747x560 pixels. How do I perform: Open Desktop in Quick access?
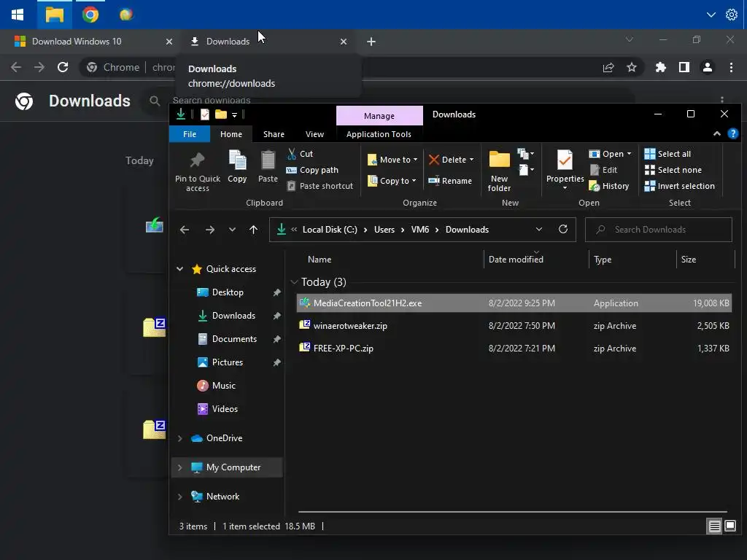pyautogui.click(x=228, y=292)
